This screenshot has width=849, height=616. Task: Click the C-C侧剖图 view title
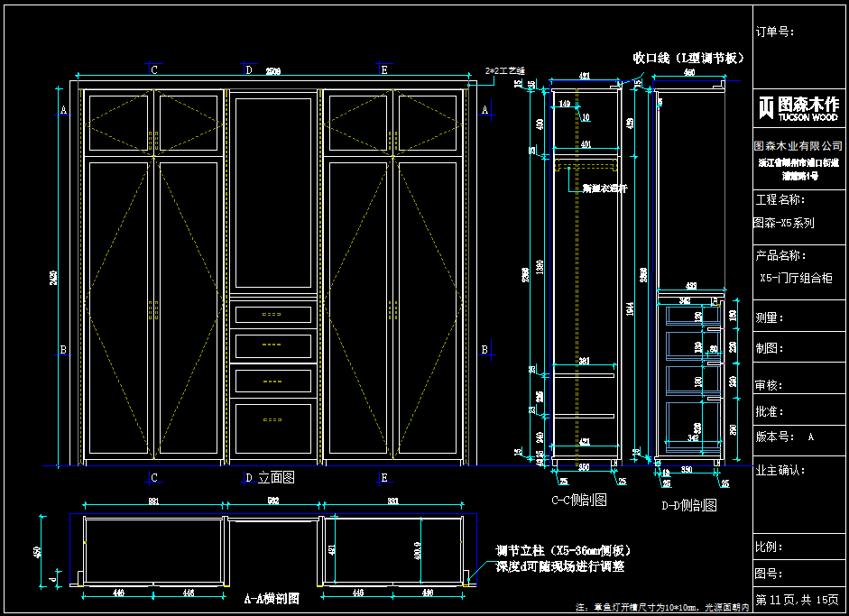[x=579, y=500]
